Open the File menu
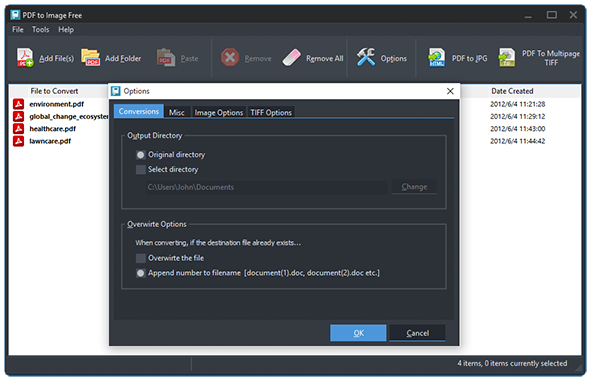This screenshot has width=590, height=380. (x=18, y=29)
